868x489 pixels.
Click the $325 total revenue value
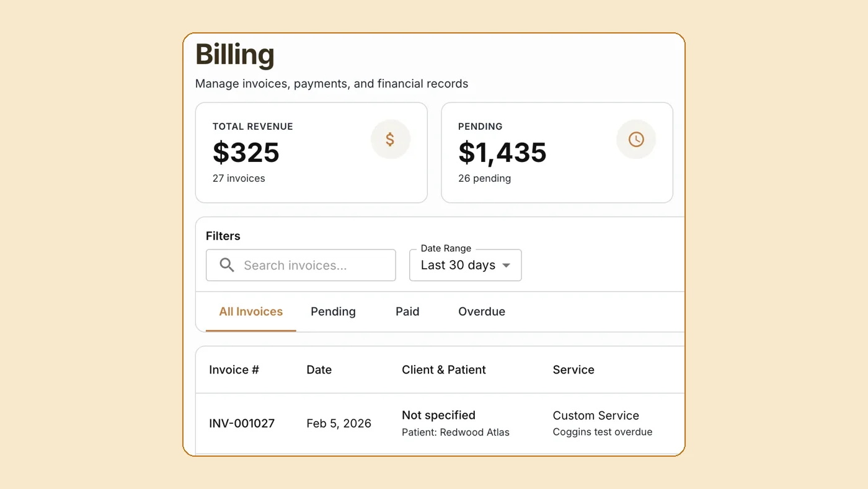point(246,153)
